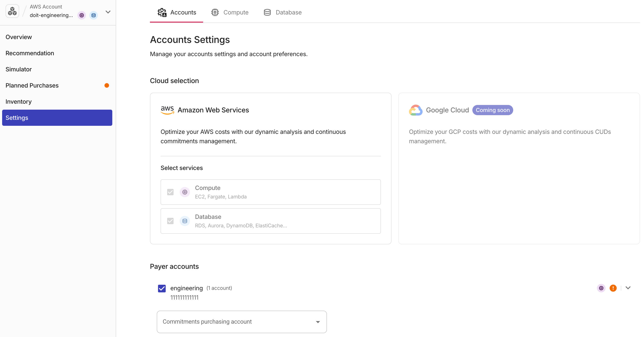Toggle the Compute service checkbox

[170, 192]
